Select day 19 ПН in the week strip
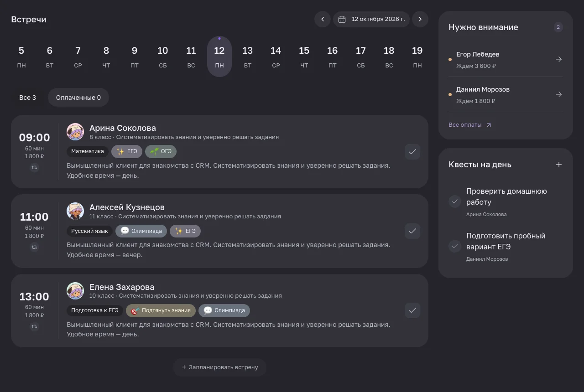Screen dimensions: 584x392 [417, 57]
